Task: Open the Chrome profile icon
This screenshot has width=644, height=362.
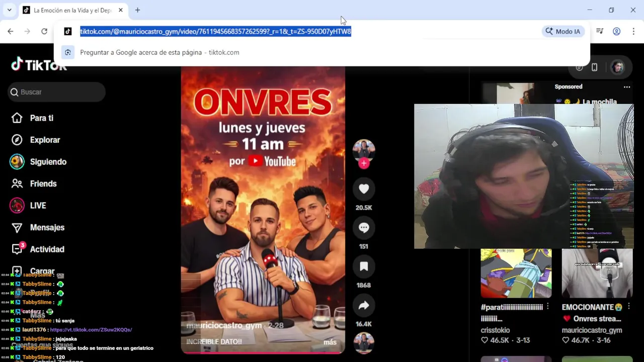Action: (616, 31)
